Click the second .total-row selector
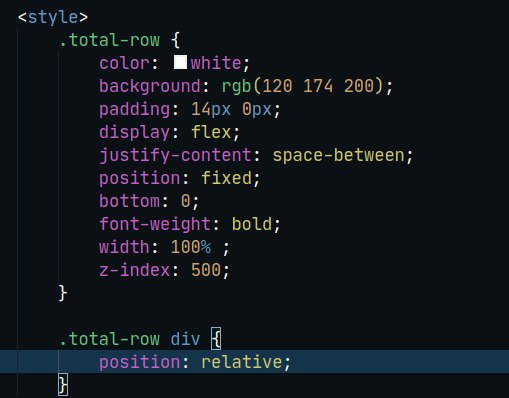 click(x=110, y=339)
